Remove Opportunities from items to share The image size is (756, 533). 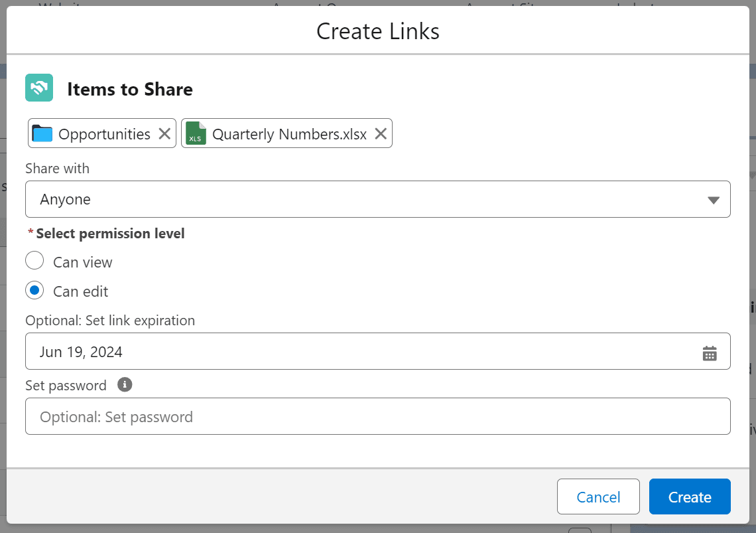click(164, 133)
